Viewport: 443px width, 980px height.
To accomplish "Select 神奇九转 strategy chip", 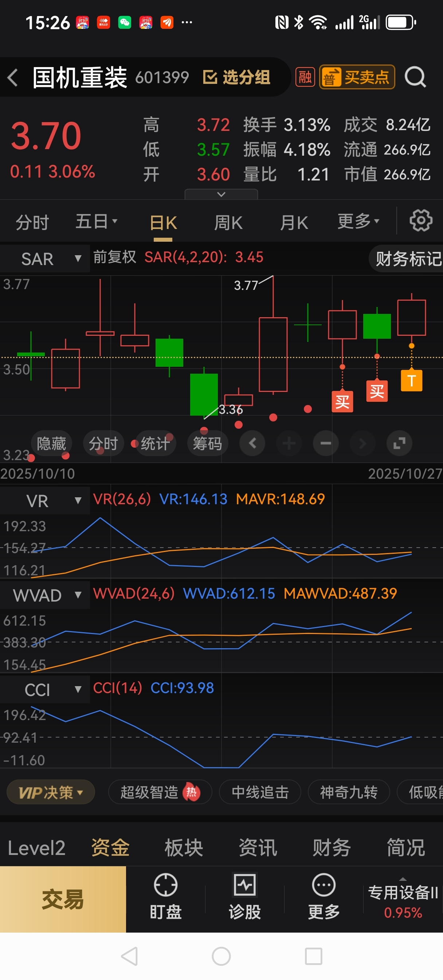I will pos(349,793).
